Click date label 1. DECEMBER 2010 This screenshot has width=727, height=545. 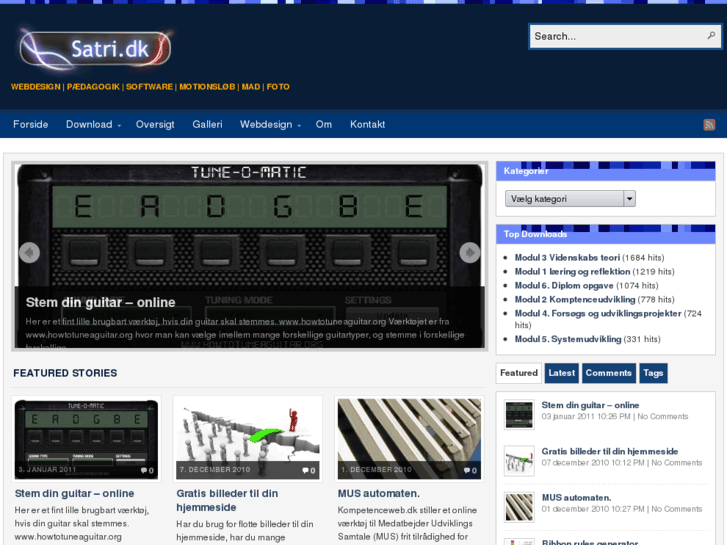coord(376,470)
